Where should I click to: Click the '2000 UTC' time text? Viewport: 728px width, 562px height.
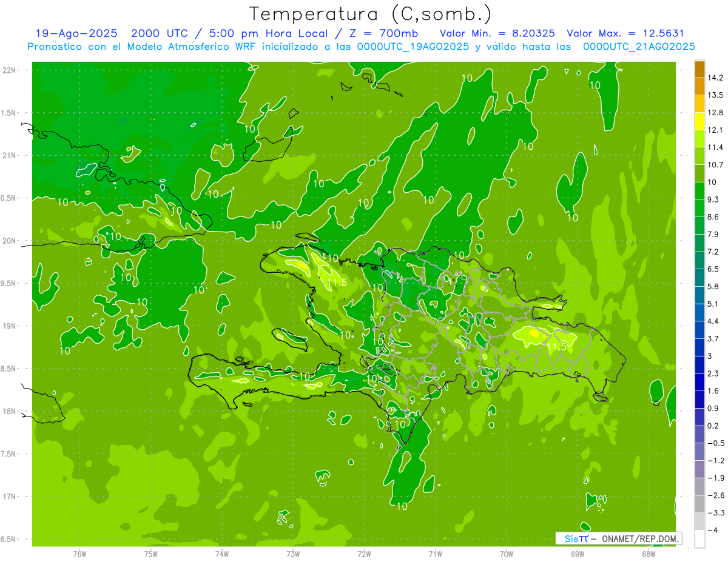[x=160, y=34]
